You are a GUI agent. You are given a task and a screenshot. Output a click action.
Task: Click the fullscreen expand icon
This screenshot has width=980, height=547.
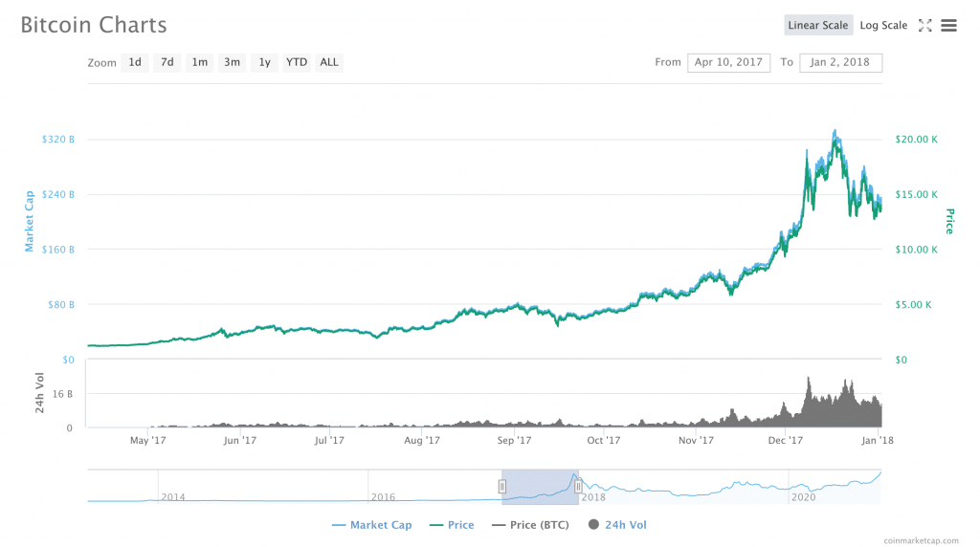[x=924, y=26]
